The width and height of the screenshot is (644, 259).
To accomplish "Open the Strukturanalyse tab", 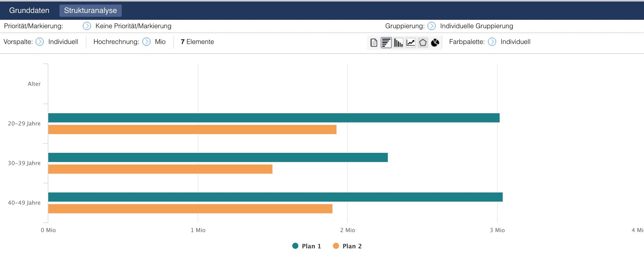I will [91, 10].
